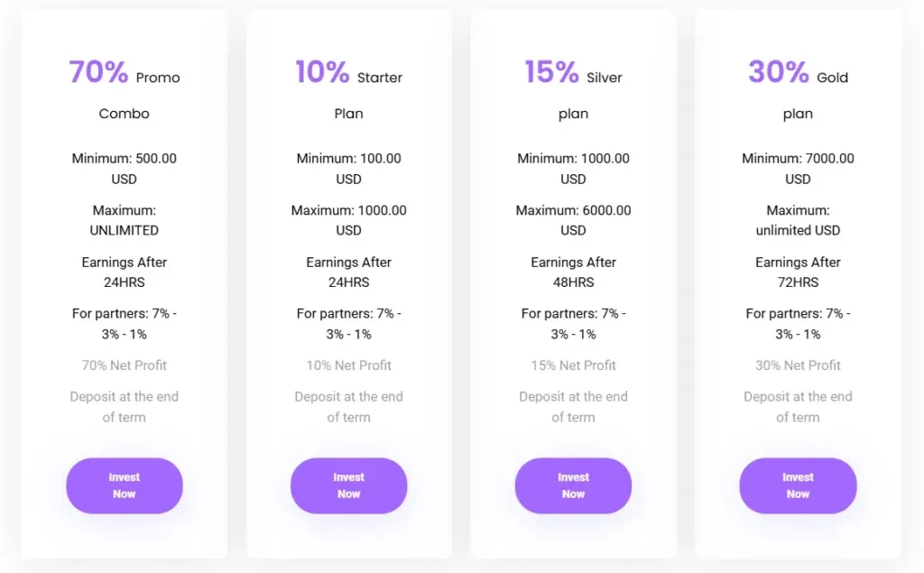Viewport: 924px width, 573px height.
Task: Select the Earnings After 72HRS text
Action: pos(798,272)
